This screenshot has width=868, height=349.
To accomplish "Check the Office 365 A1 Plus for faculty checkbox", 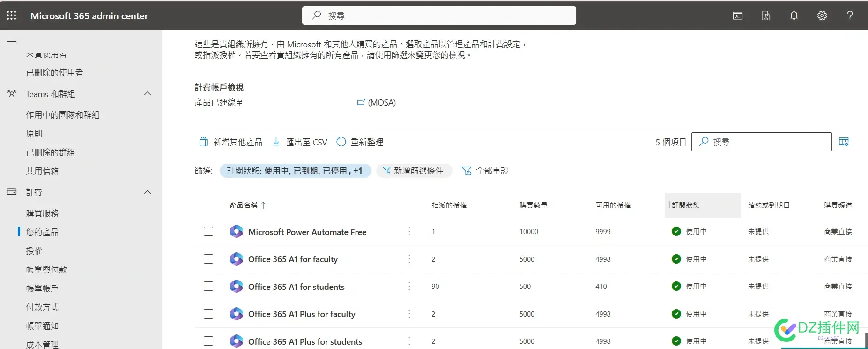I will click(208, 314).
